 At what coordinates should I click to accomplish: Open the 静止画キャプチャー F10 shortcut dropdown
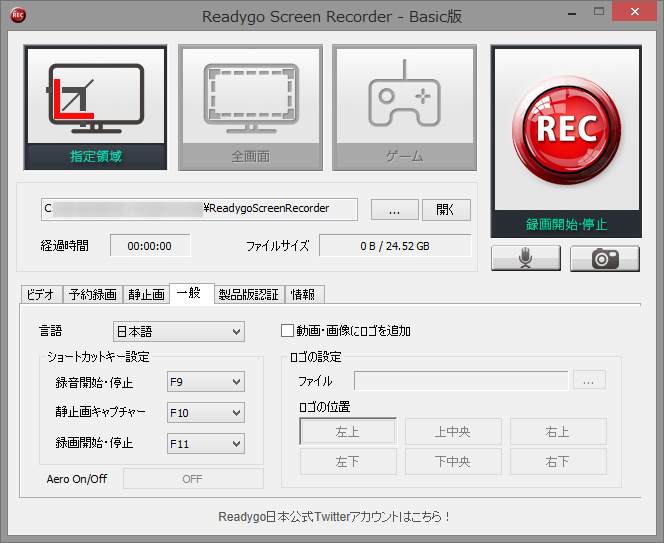(205, 413)
